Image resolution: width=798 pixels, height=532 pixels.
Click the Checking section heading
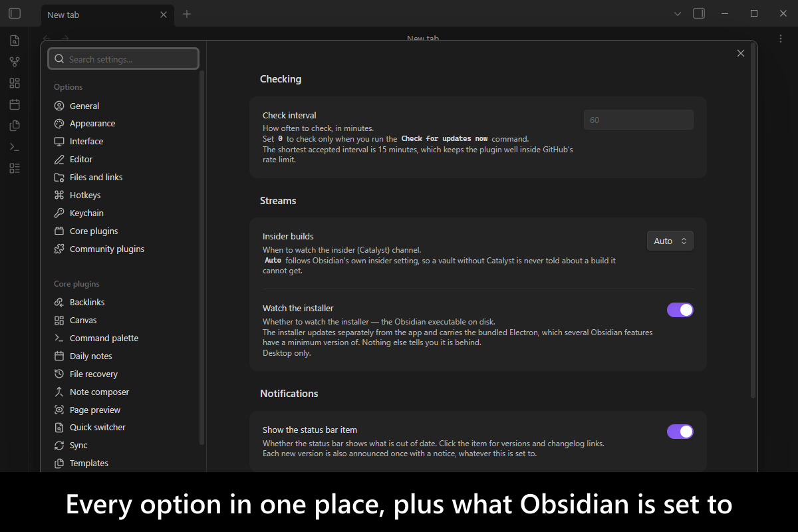click(281, 79)
